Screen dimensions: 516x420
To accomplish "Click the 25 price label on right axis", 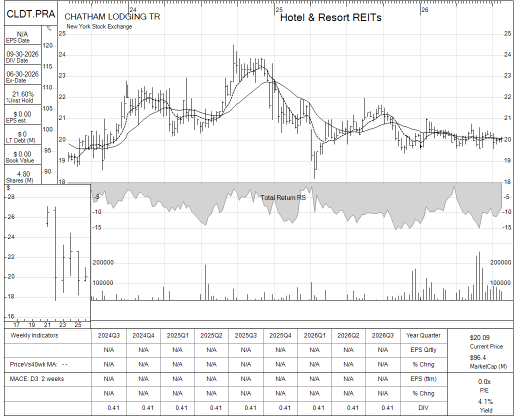I will (x=508, y=33).
